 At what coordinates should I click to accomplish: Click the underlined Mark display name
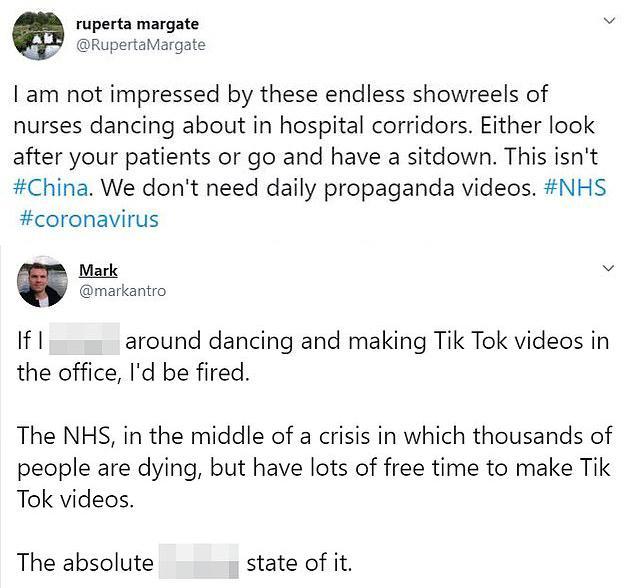pos(98,270)
